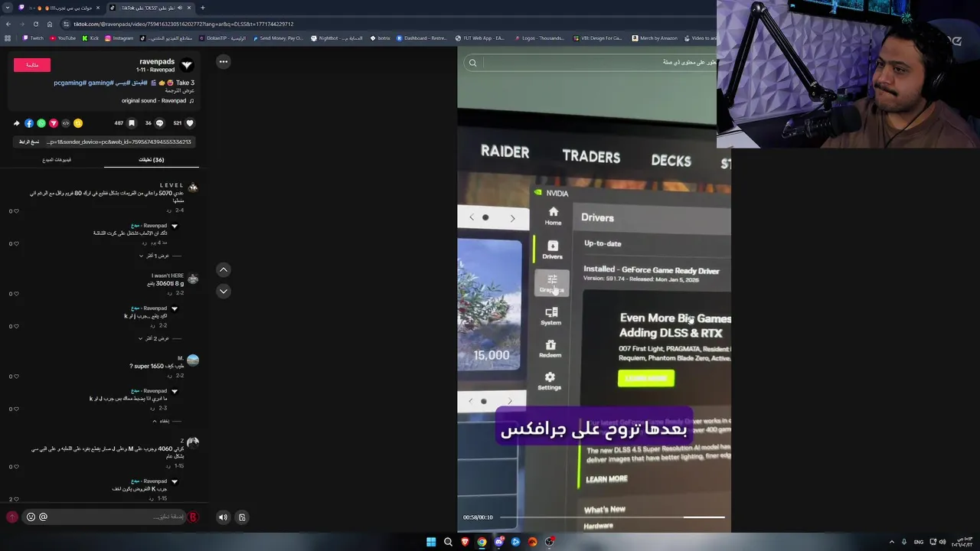Switch to the first browser tab
This screenshot has width=980, height=551.
pyautogui.click(x=59, y=8)
